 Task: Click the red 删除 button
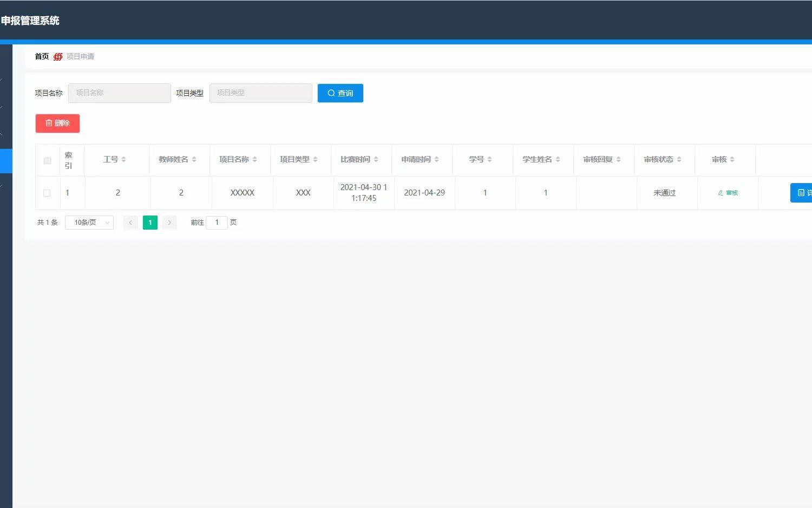[57, 123]
